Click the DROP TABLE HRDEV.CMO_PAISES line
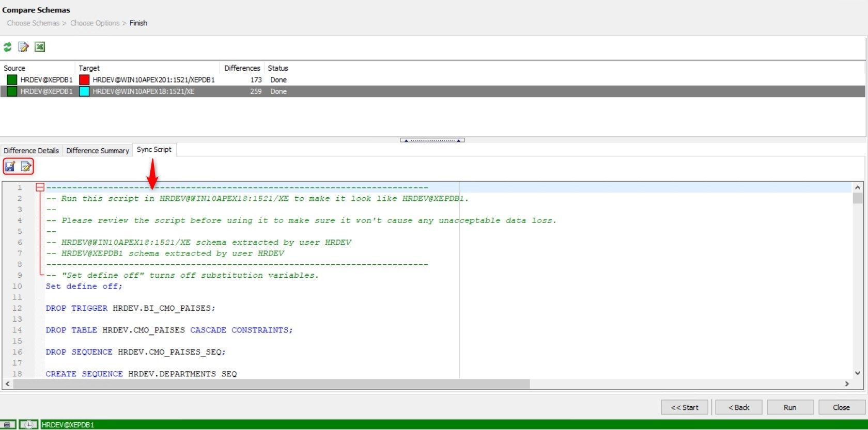The width and height of the screenshot is (868, 430). point(169,330)
